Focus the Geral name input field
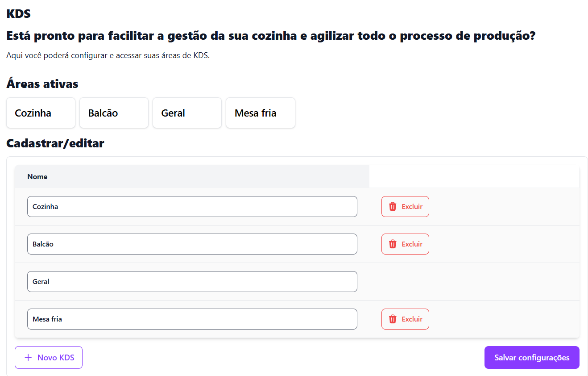 pyautogui.click(x=192, y=281)
